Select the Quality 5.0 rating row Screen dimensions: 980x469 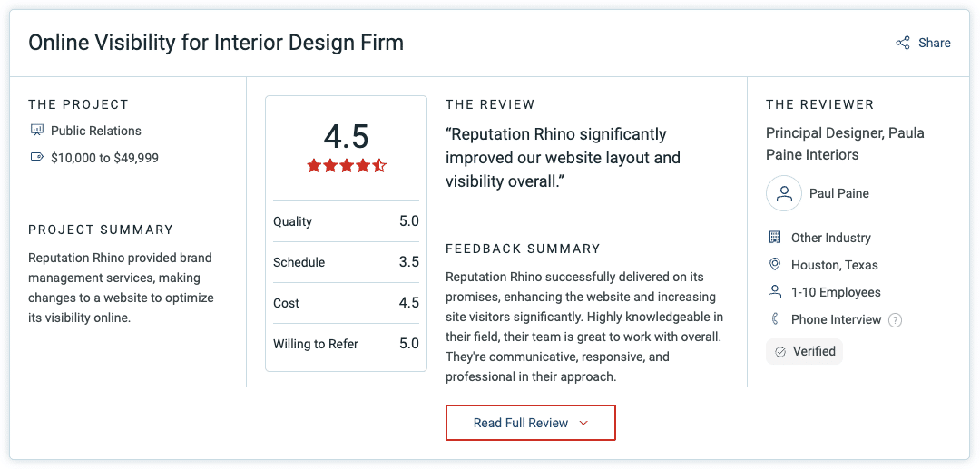tap(347, 221)
